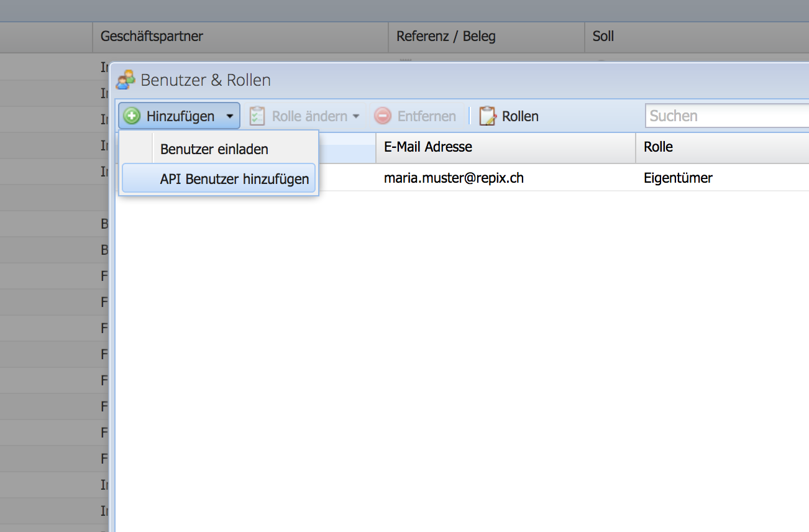The height and width of the screenshot is (532, 809).
Task: Choose Benutzer einladen from the menu
Action: tap(214, 149)
